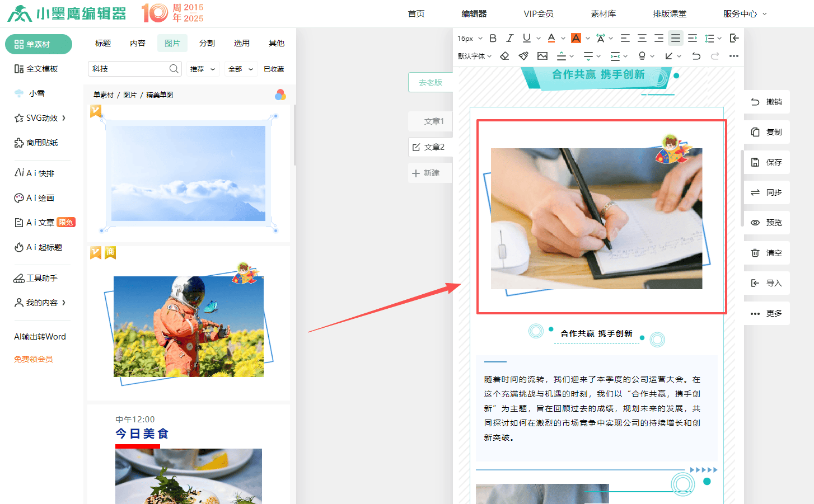Viewport: 814px width, 504px height.
Task: Toggle bold text formatting
Action: tap(493, 38)
